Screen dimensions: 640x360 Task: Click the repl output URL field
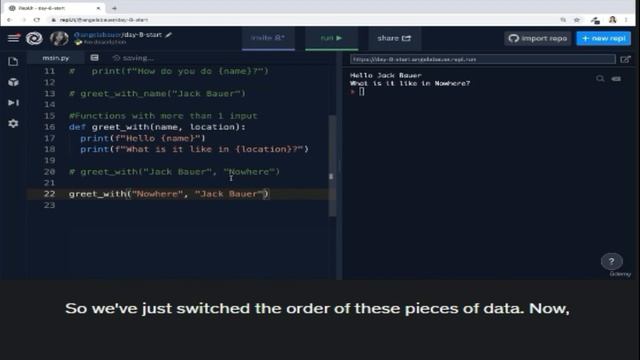click(482, 60)
